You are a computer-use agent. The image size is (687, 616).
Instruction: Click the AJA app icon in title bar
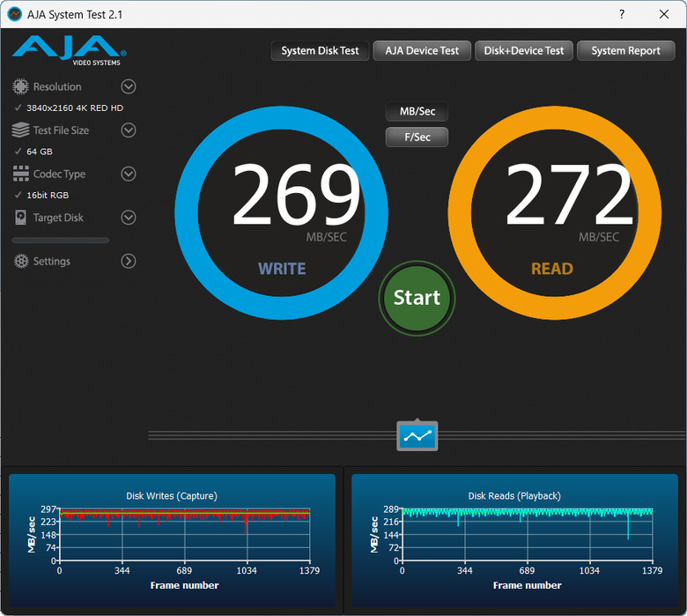point(15,14)
